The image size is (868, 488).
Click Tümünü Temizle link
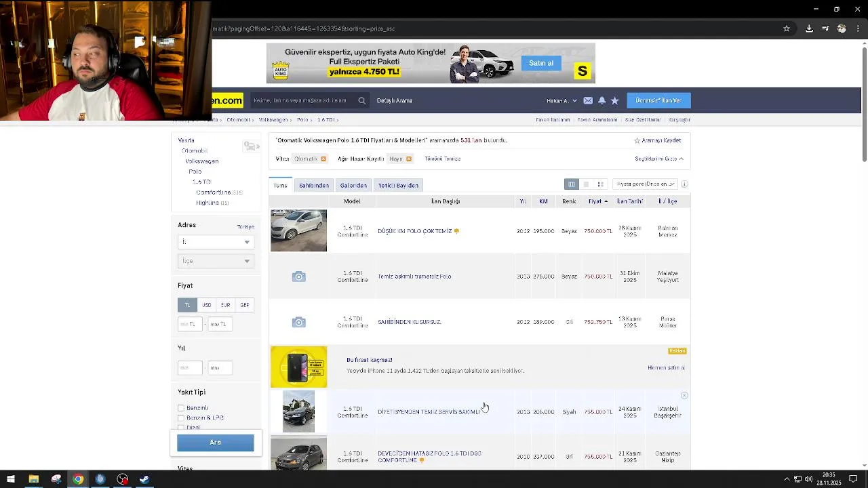tap(443, 159)
